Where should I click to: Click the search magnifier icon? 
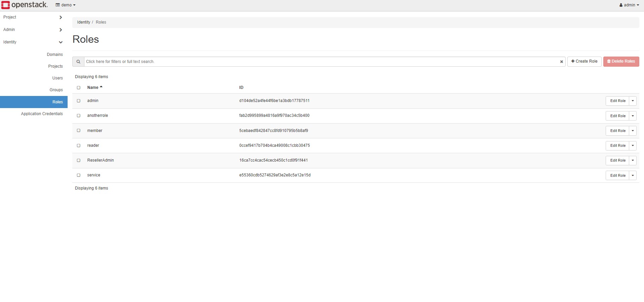point(78,62)
